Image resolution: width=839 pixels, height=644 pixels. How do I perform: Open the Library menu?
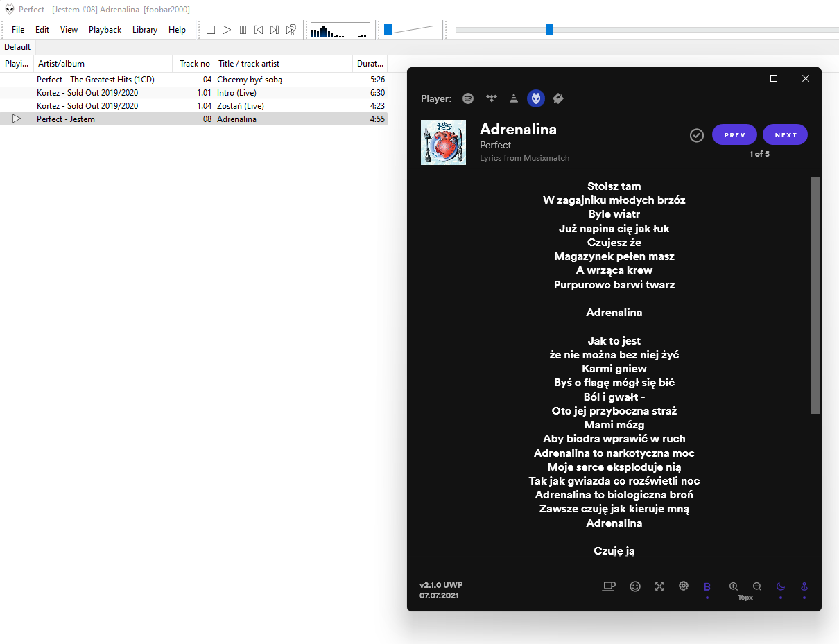click(145, 30)
